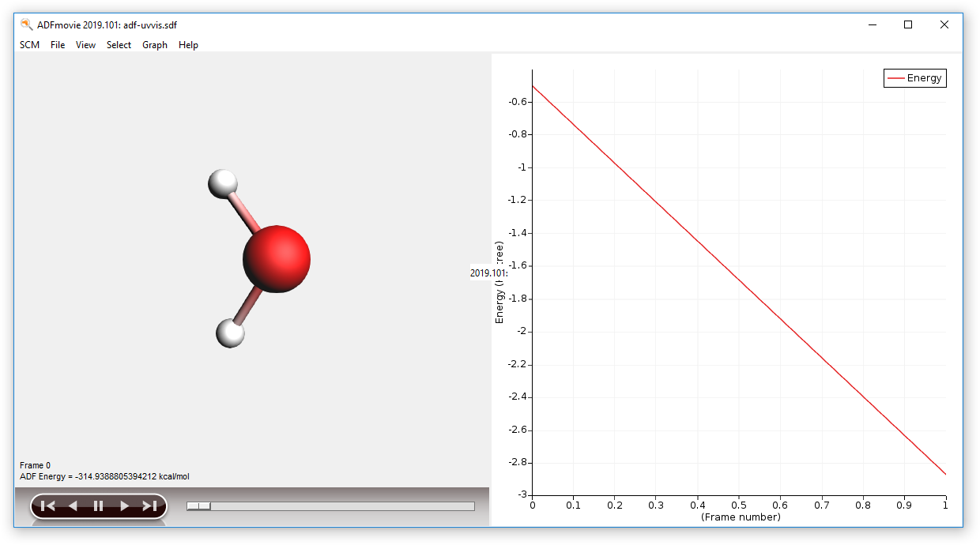Viewport: 980px width, 545px height.
Task: Play the geometry optimization movie
Action: (x=123, y=506)
